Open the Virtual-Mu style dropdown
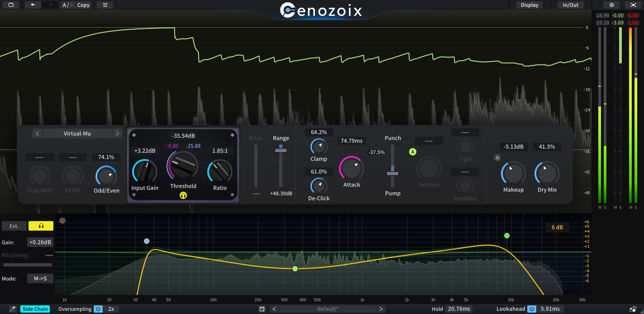 point(77,133)
